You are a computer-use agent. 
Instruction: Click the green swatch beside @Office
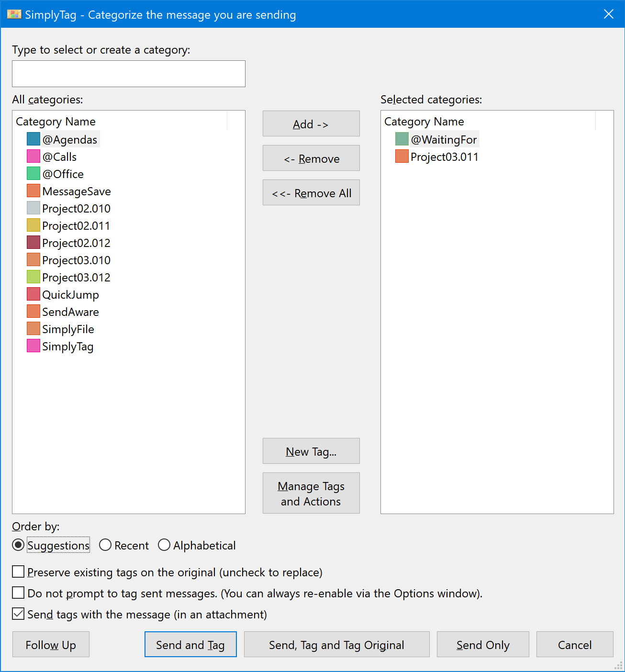point(33,174)
